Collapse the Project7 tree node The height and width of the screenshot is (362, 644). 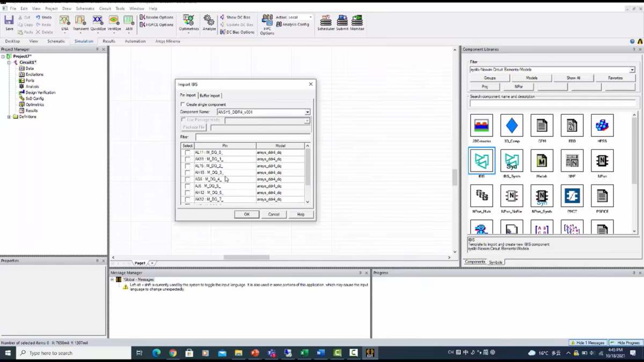3,56
